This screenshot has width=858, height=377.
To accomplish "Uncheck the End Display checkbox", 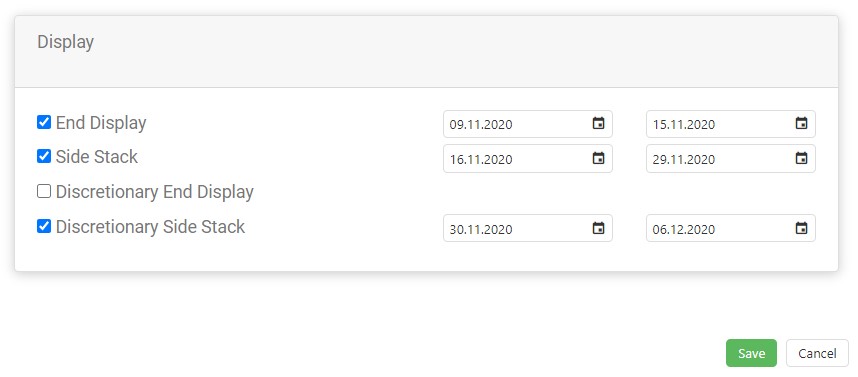I will pos(44,122).
